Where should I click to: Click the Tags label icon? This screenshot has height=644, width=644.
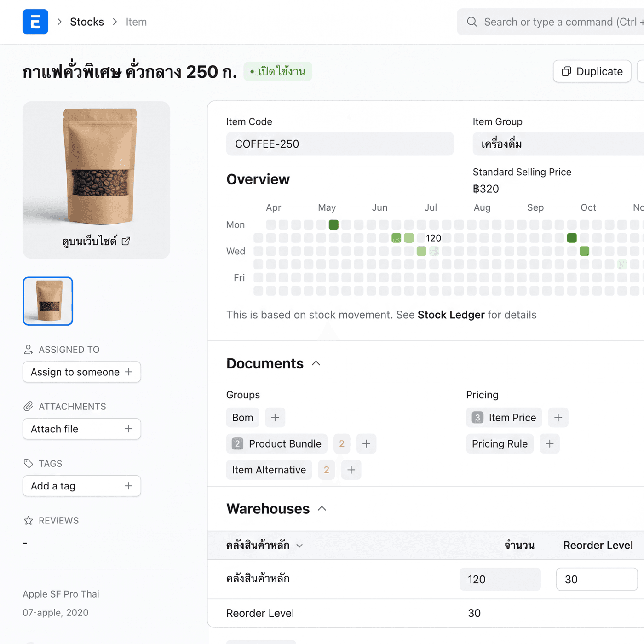[28, 464]
